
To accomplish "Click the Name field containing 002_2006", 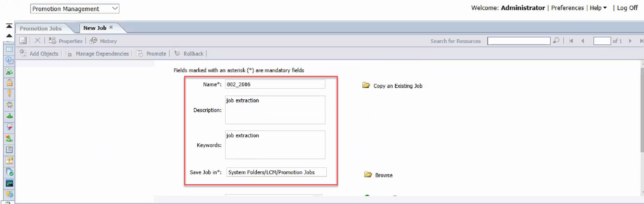I will pyautogui.click(x=275, y=84).
